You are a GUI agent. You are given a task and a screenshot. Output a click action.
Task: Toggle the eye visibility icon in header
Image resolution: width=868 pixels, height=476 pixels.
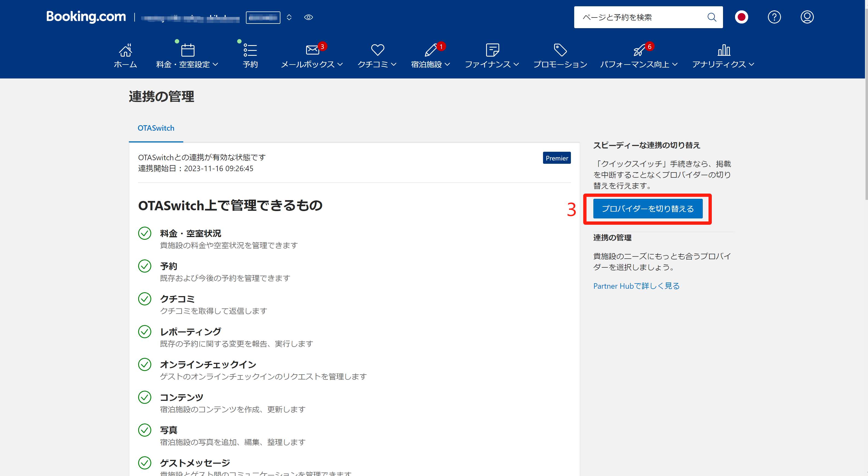tap(308, 17)
